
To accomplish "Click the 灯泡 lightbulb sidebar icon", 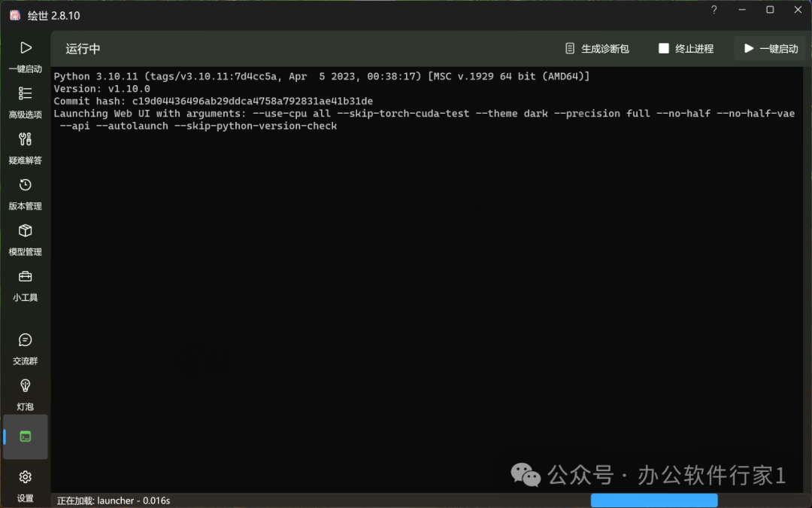I will tap(26, 394).
